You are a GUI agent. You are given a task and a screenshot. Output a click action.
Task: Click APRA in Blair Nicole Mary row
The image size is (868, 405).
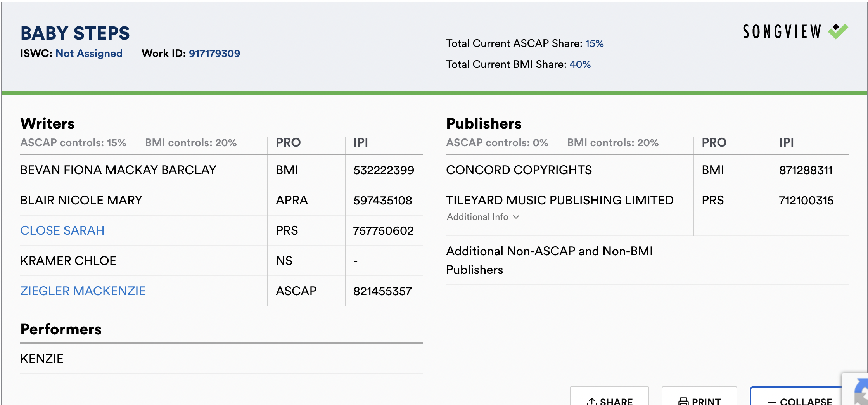coord(292,200)
